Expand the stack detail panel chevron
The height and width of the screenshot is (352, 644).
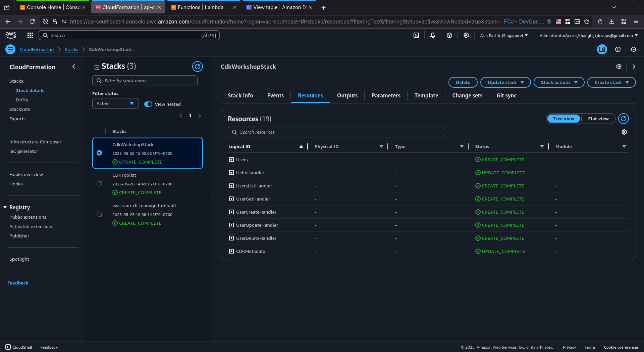(x=634, y=67)
